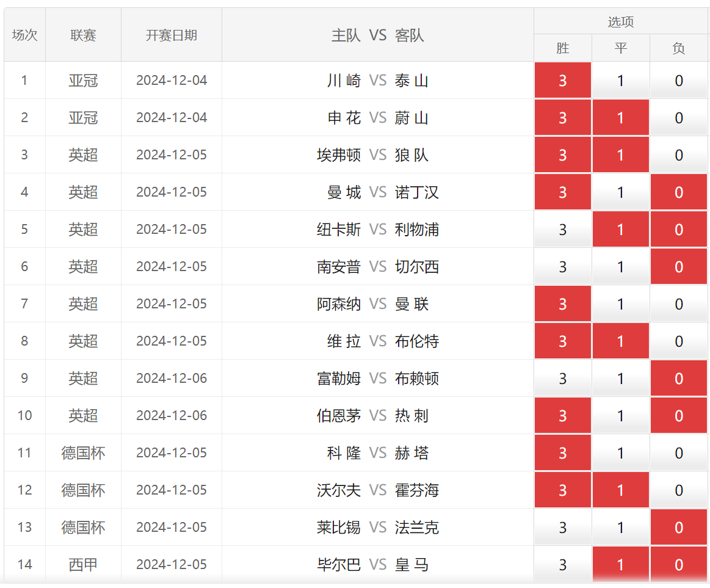This screenshot has height=588, width=710.
Task: Toggle draw option 1 for 维拉 VS 布伦特
Action: [620, 341]
